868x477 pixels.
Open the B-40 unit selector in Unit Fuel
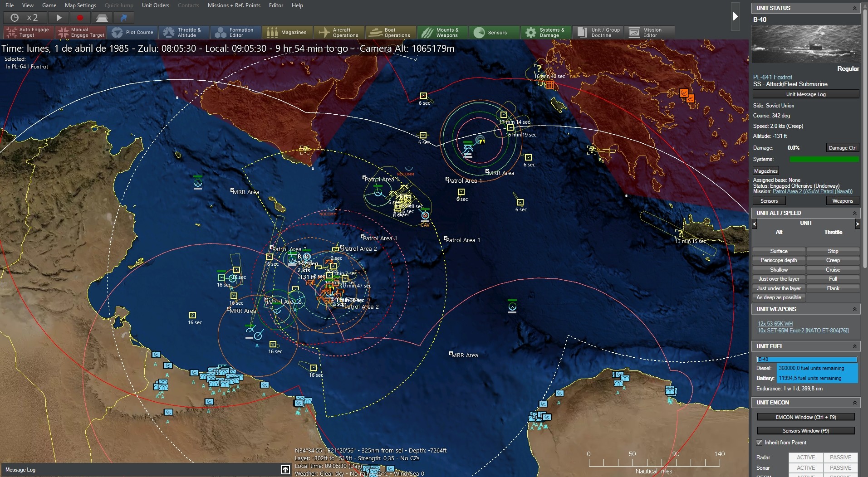[x=806, y=359]
